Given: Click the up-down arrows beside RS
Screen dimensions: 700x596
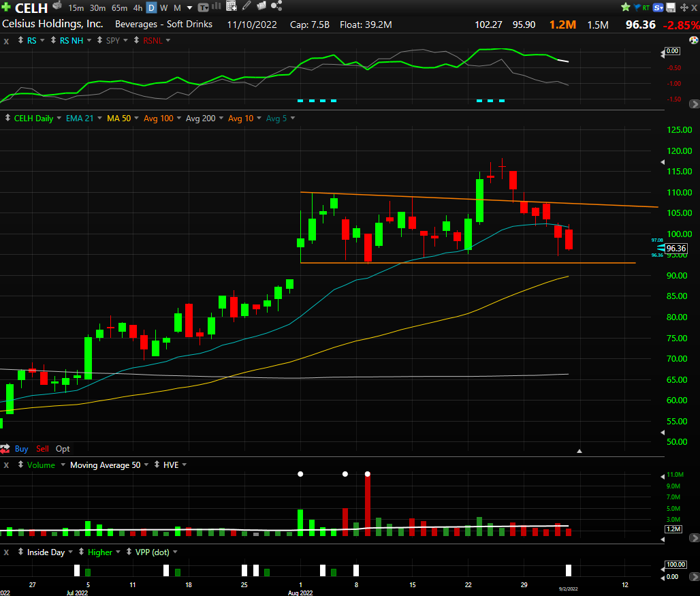Looking at the screenshot, I should point(20,40).
